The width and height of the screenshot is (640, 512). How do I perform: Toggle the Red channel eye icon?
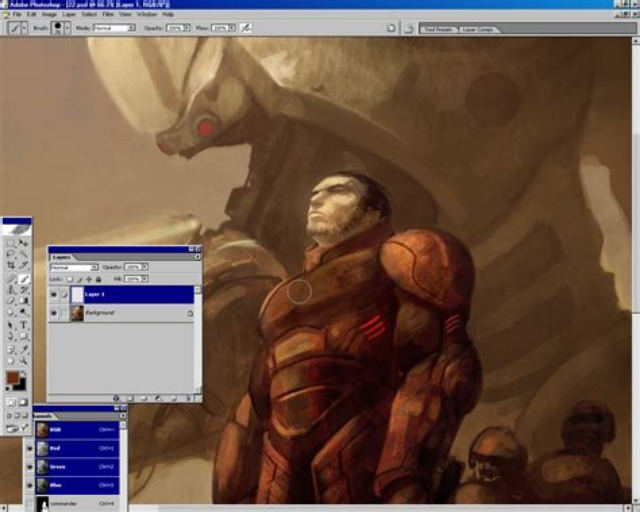(29, 448)
